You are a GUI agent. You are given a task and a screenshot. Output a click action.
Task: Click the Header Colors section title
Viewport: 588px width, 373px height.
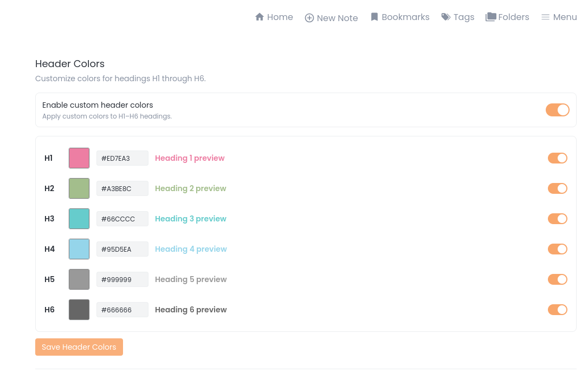[70, 64]
